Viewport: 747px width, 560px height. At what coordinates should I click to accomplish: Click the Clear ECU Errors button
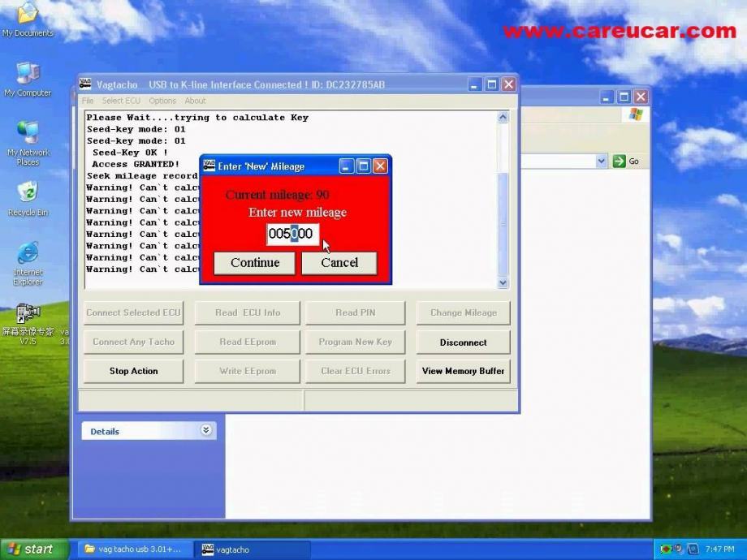click(356, 371)
